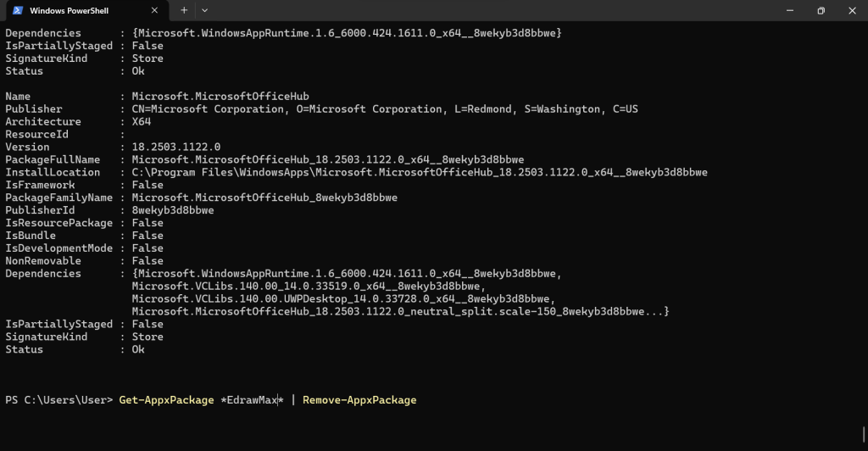Close the terminal window
The image size is (868, 451).
click(852, 10)
